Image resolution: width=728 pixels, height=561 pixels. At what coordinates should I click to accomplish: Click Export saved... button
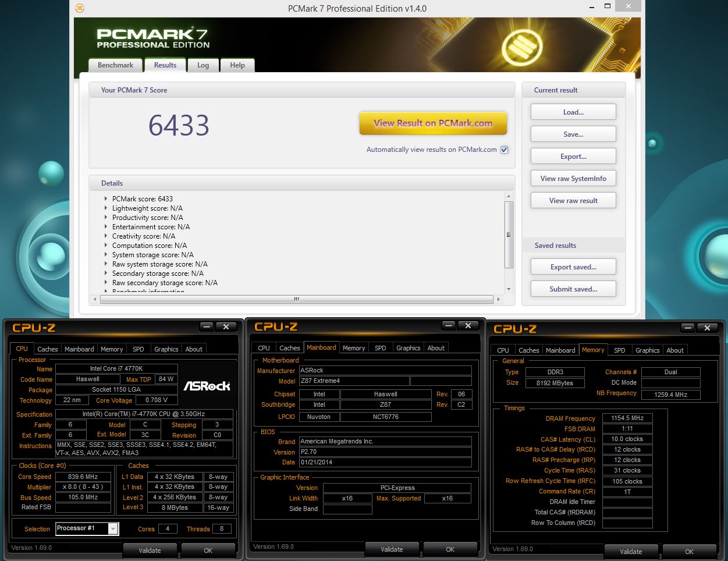tap(573, 267)
